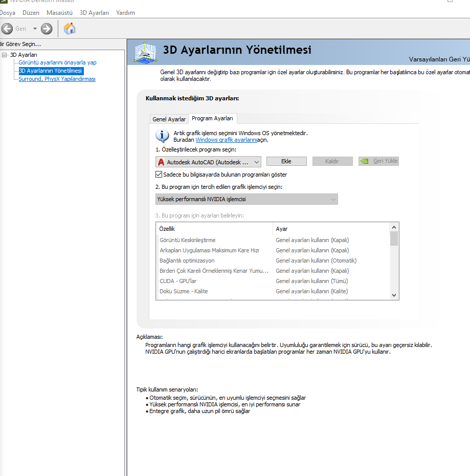
Task: Click the Kaldır button
Action: tap(332, 161)
